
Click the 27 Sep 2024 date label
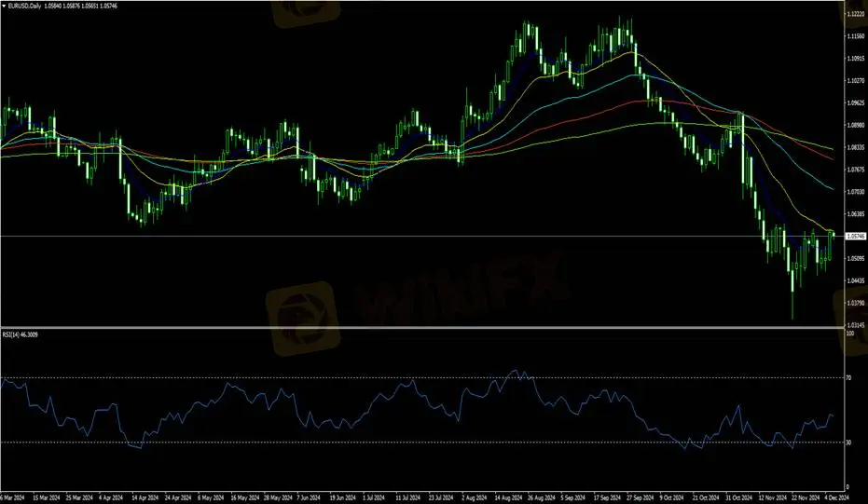(641, 497)
